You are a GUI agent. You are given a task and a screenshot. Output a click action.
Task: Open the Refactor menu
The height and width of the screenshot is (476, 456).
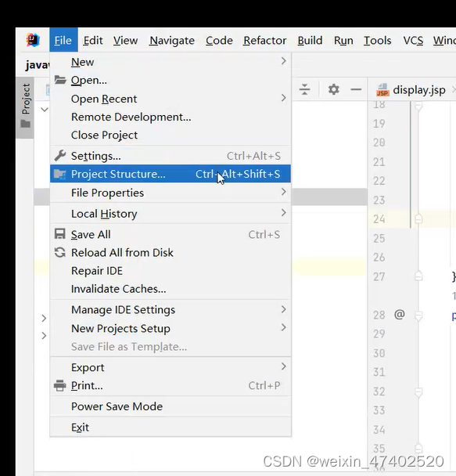(x=264, y=40)
